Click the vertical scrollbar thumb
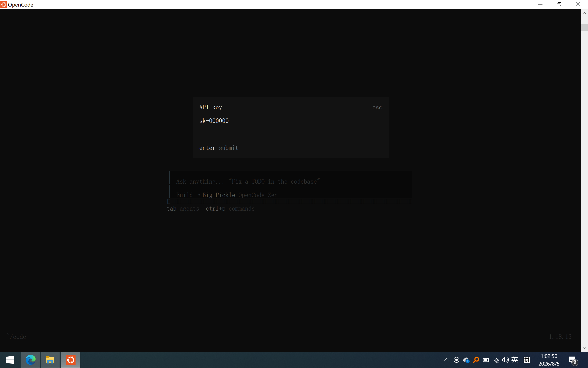The width and height of the screenshot is (588, 368). (x=584, y=28)
